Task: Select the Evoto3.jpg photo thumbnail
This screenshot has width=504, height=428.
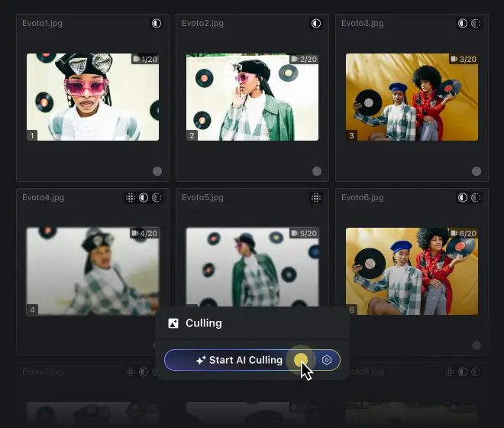Action: [412, 97]
